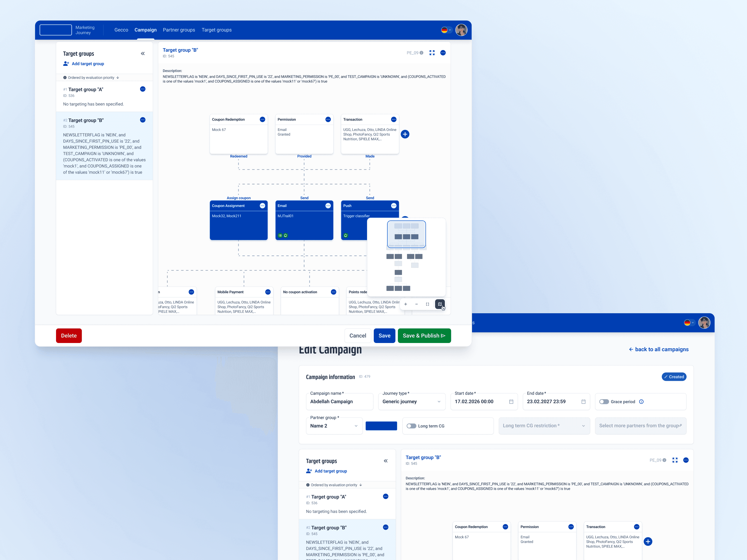Open options menu for Target group "B" in front sidebar
747x560 pixels.
[143, 120]
